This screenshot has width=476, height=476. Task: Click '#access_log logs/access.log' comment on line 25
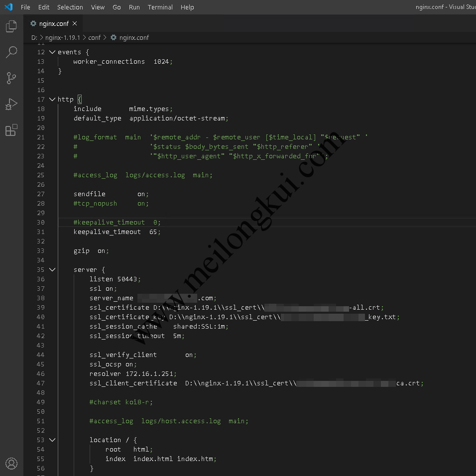pos(143,175)
